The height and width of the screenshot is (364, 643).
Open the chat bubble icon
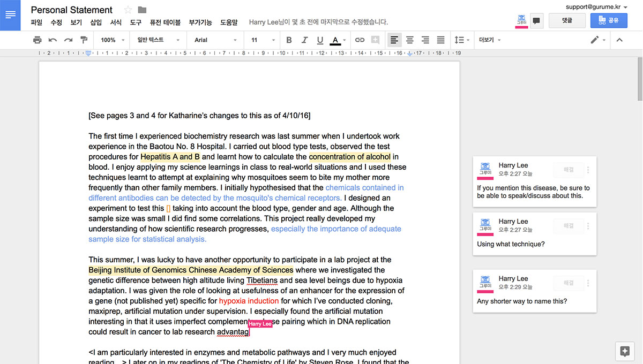pos(536,21)
